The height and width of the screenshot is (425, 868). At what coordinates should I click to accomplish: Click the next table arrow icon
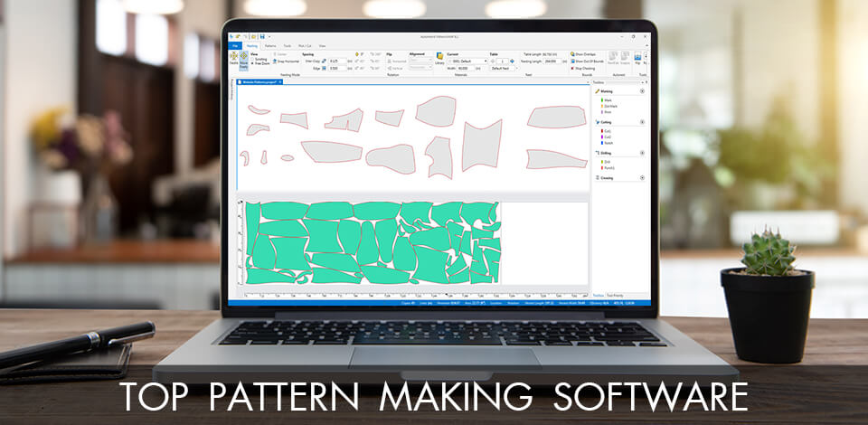click(x=512, y=61)
